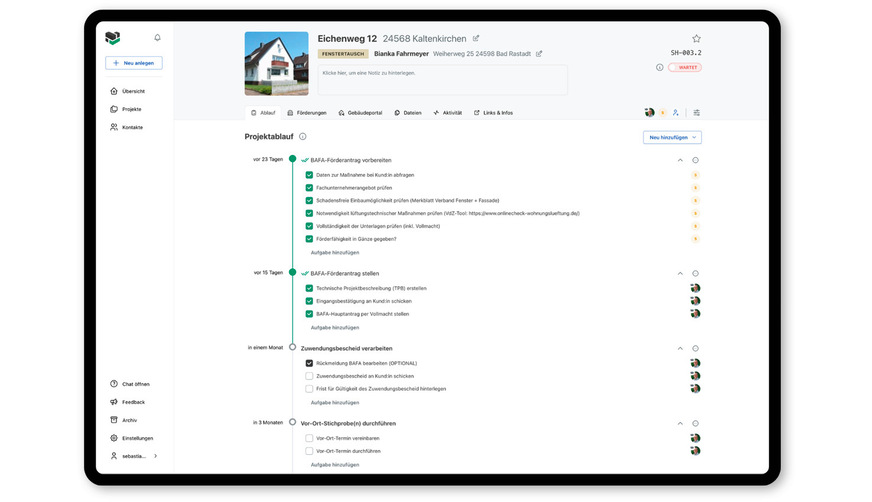Click the orange badge in tab bar

coord(662,113)
